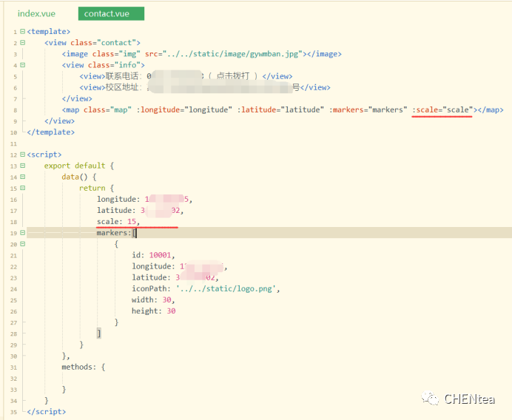Viewport: 512px width, 420px height.
Task: Collapse markers array fold on line 19
Action: pyautogui.click(x=22, y=233)
